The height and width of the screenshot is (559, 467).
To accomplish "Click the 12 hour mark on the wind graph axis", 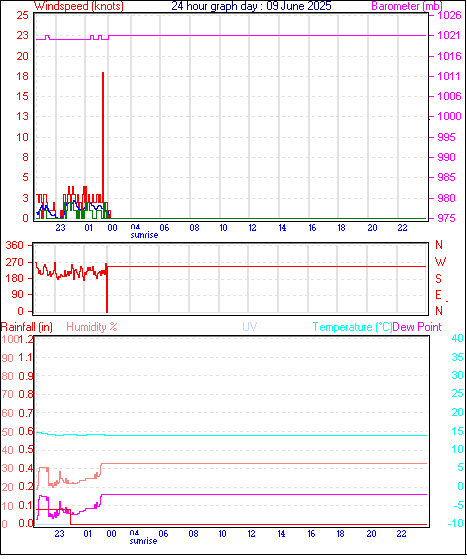I will click(252, 227).
